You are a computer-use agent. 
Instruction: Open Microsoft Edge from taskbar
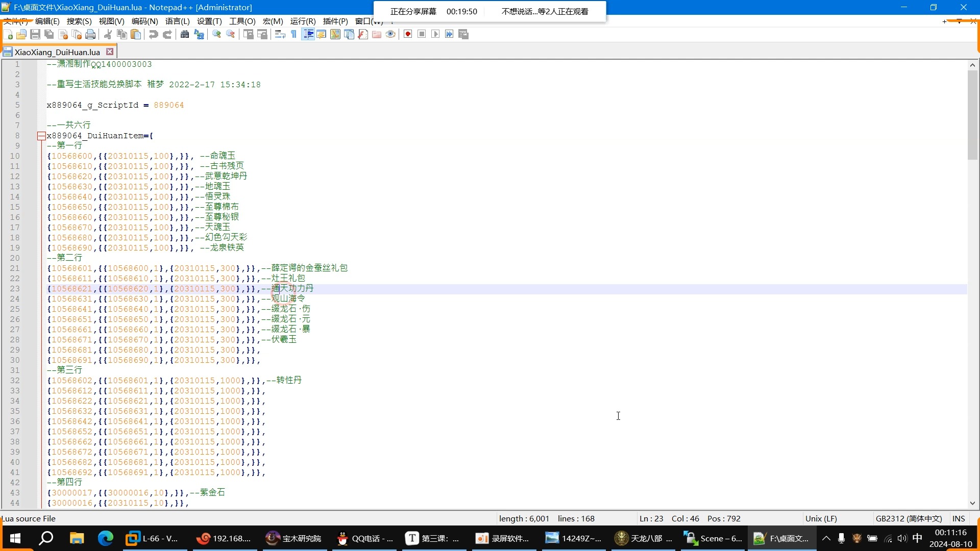pyautogui.click(x=106, y=538)
